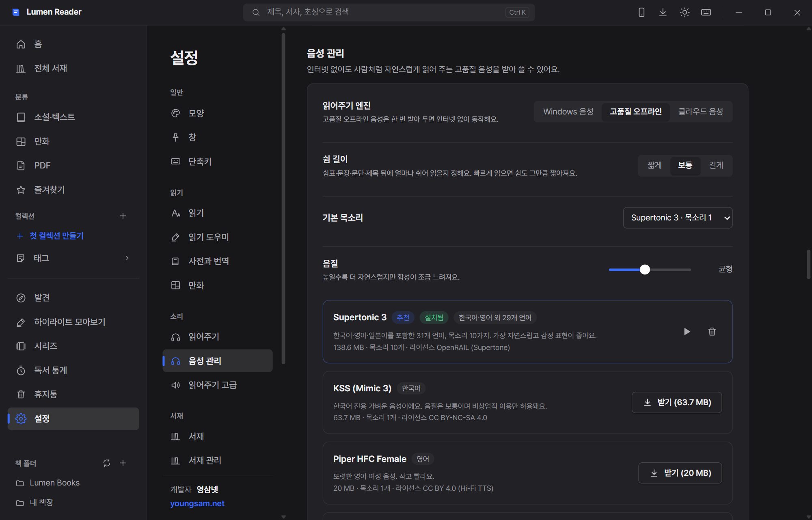Open 사전과 번역 settings section
Viewport: 812px width, 520px height.
218,261
